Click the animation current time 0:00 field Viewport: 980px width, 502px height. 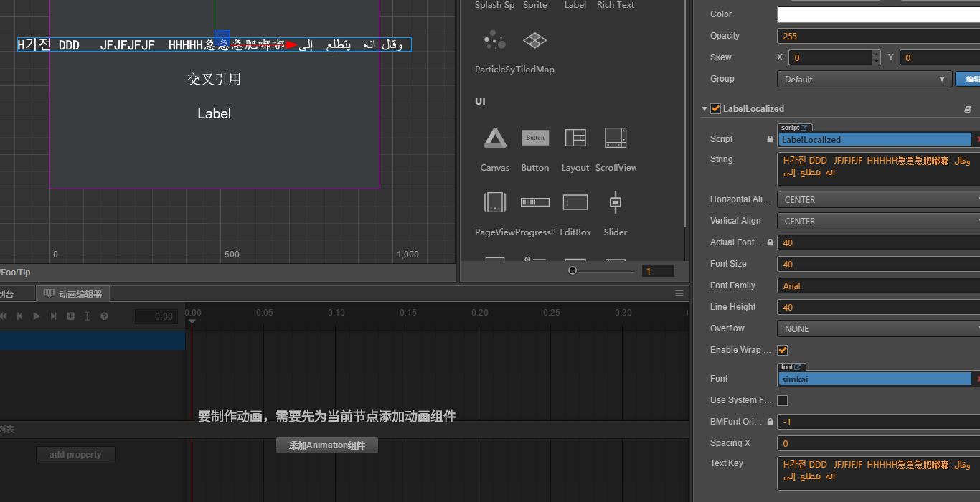(x=156, y=316)
